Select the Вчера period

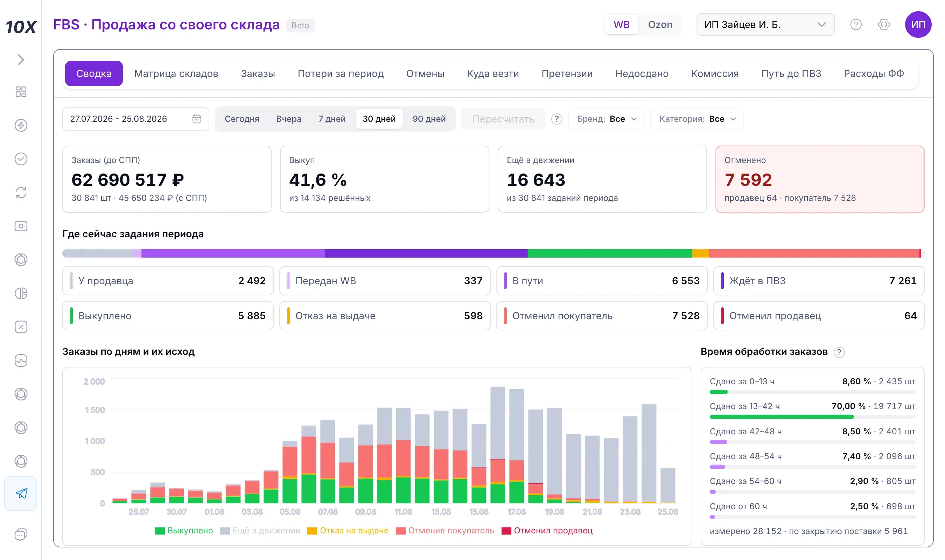289,119
